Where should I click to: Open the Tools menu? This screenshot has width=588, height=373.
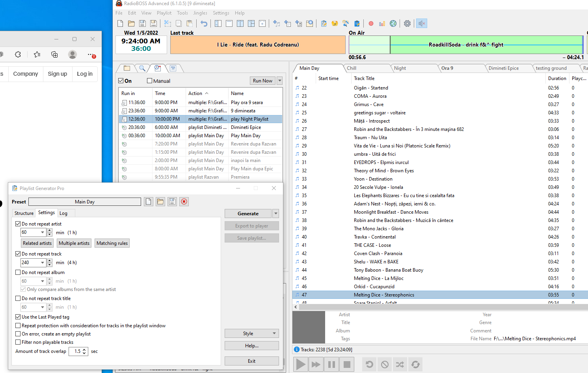click(182, 13)
